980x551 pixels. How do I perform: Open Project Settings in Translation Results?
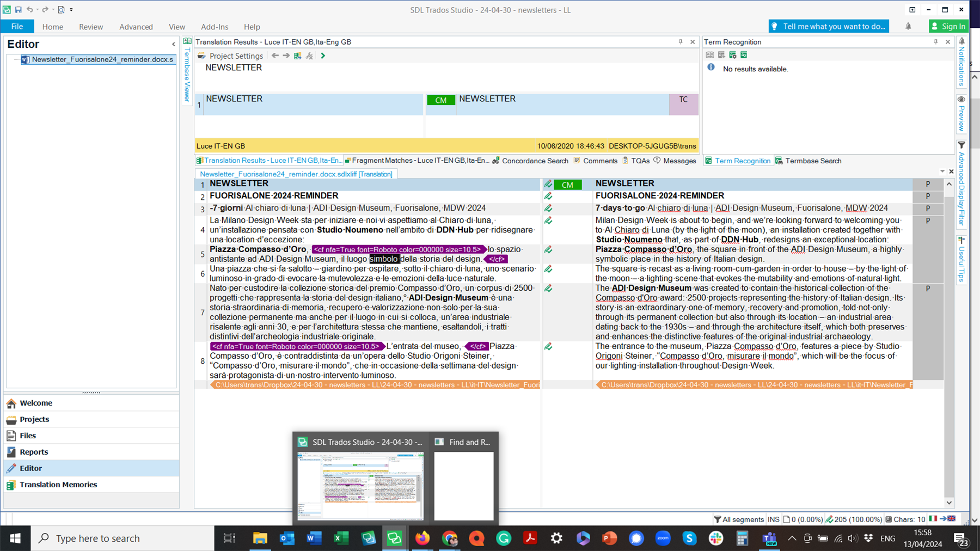230,56
